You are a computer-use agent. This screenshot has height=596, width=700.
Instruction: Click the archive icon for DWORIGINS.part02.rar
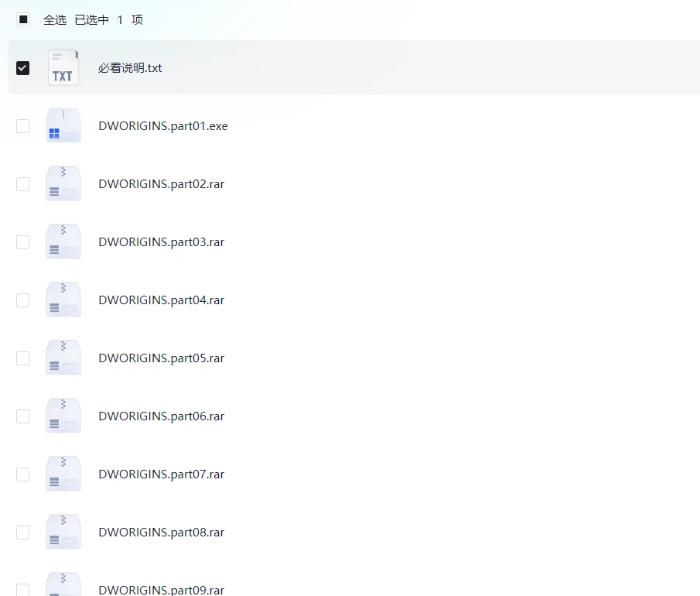(x=63, y=184)
